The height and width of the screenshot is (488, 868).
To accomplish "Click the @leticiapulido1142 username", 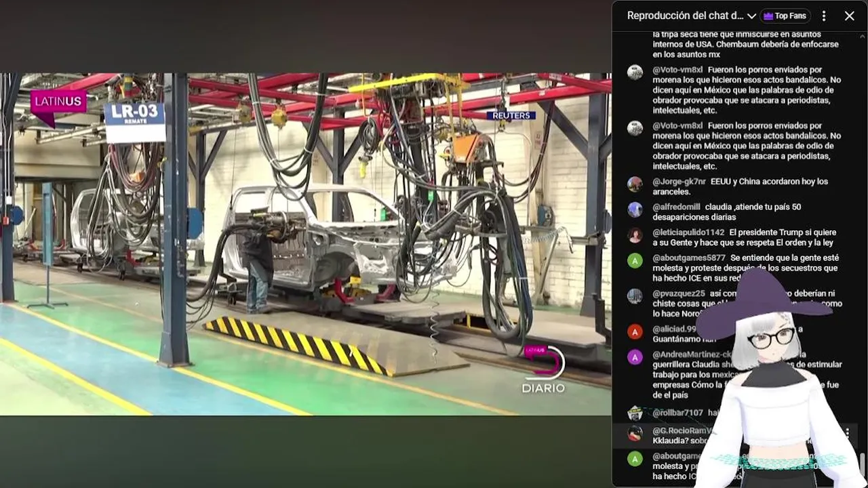I will coord(688,232).
